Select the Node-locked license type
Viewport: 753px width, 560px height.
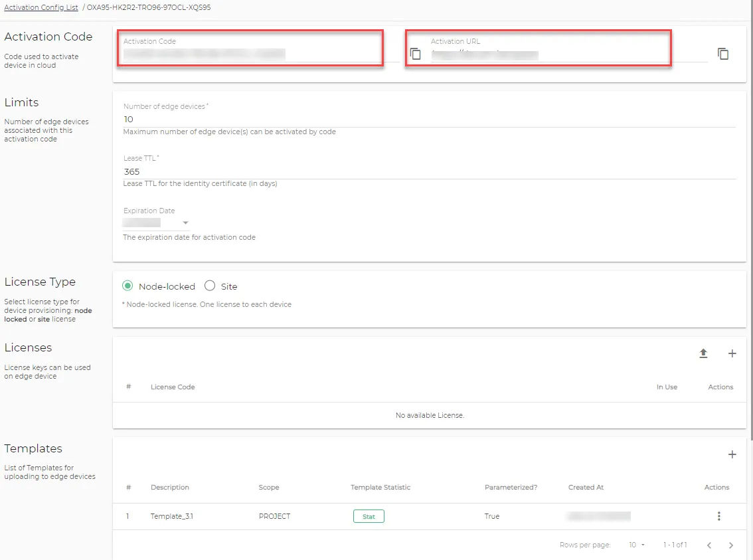tap(127, 286)
